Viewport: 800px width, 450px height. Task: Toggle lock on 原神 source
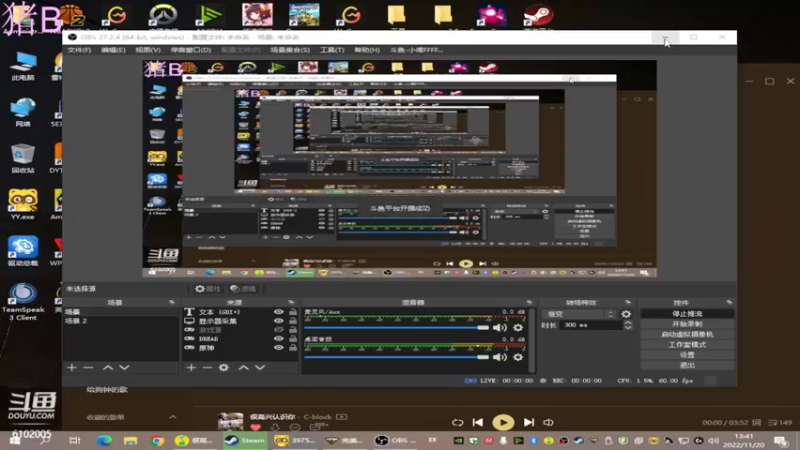click(293, 348)
